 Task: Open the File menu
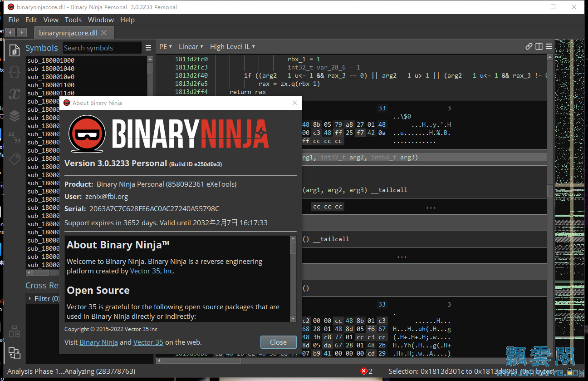14,20
